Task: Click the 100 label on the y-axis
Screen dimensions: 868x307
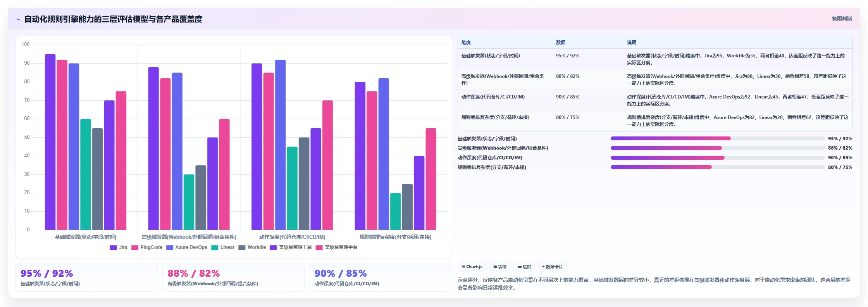Action: click(26, 45)
